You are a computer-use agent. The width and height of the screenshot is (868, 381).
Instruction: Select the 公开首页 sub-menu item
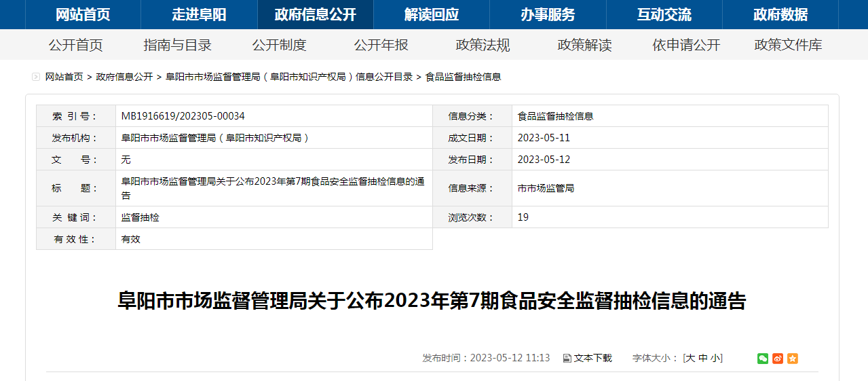coord(75,46)
